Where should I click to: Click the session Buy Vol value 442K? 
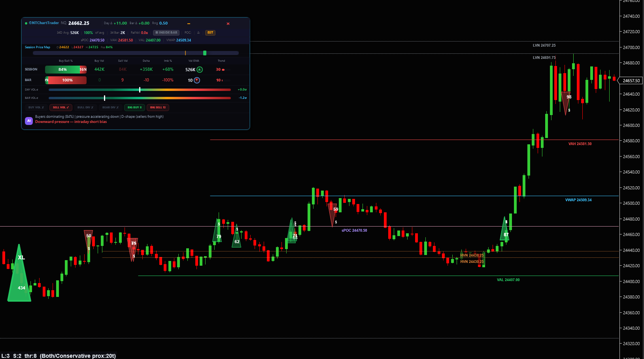[99, 70]
